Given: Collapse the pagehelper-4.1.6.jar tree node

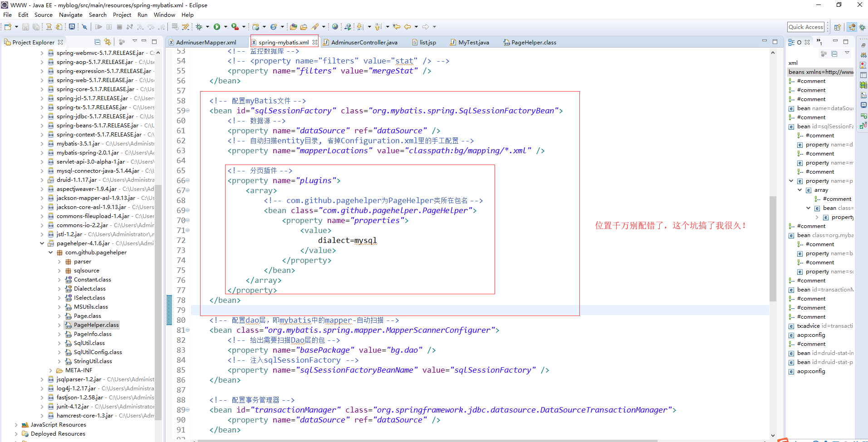Looking at the screenshot, I should pos(42,243).
